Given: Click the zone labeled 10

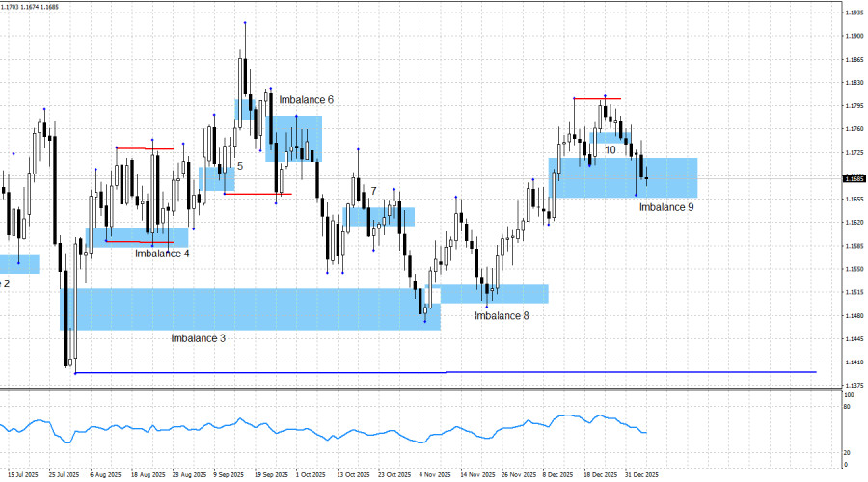Looking at the screenshot, I should tap(610, 137).
